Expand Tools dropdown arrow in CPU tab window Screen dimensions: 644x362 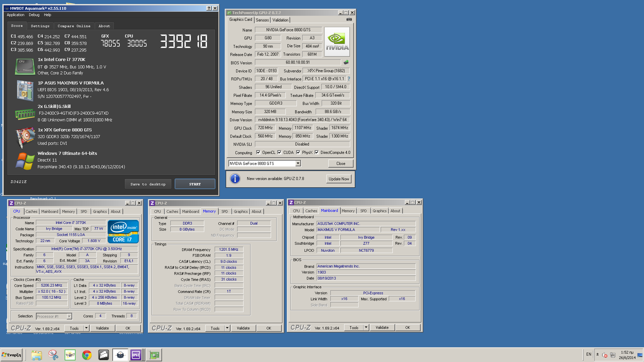click(x=86, y=328)
